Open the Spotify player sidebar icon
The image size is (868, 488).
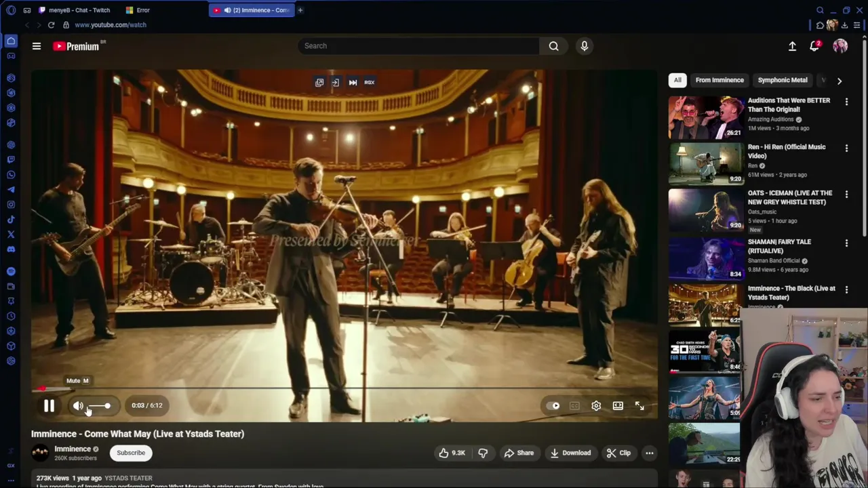pyautogui.click(x=11, y=272)
